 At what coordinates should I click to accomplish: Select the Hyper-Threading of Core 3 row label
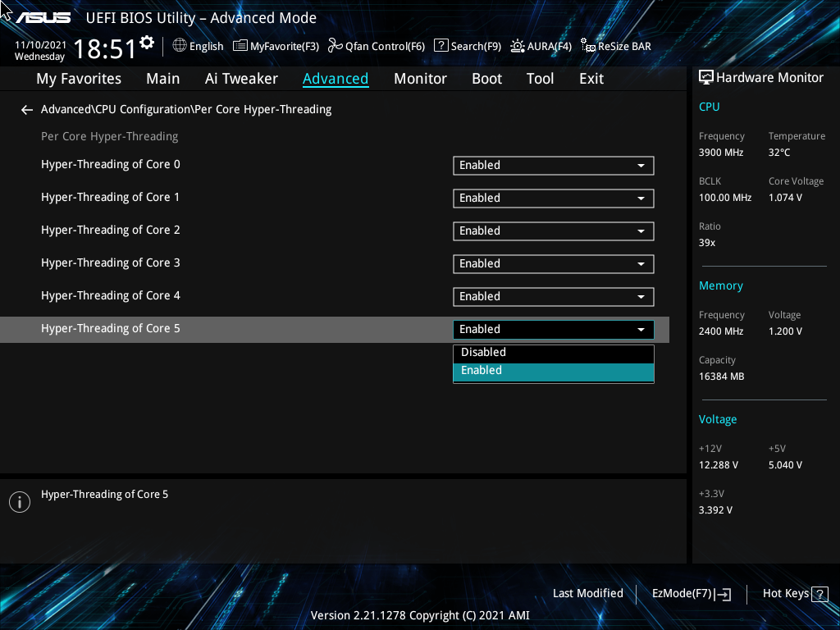tap(111, 262)
